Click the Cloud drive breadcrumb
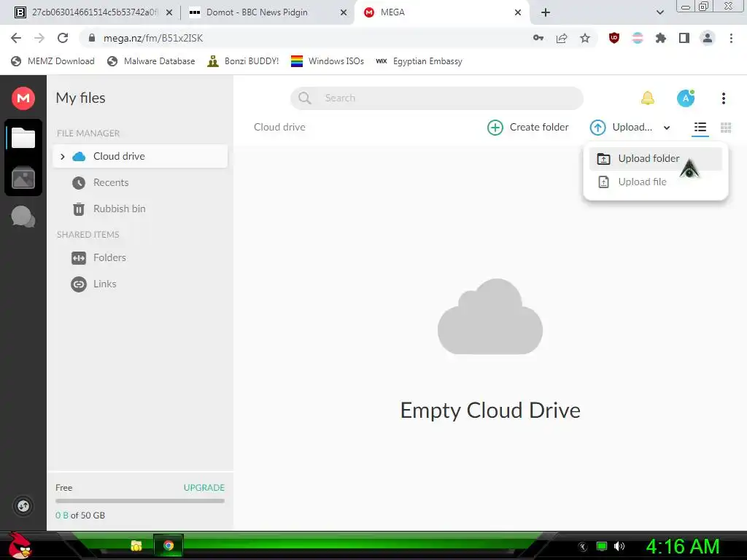 coord(279,127)
